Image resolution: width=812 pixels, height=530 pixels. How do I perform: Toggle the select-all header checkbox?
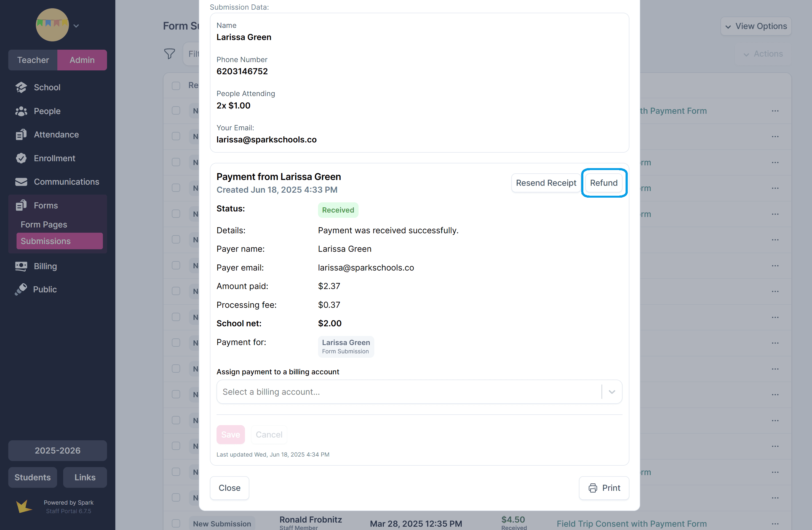click(176, 85)
